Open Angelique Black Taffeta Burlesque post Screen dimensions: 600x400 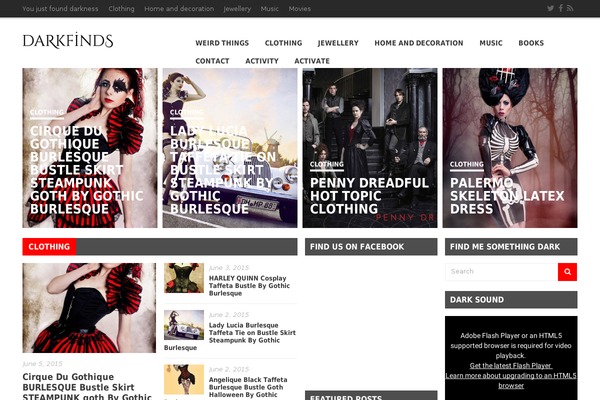click(x=248, y=387)
